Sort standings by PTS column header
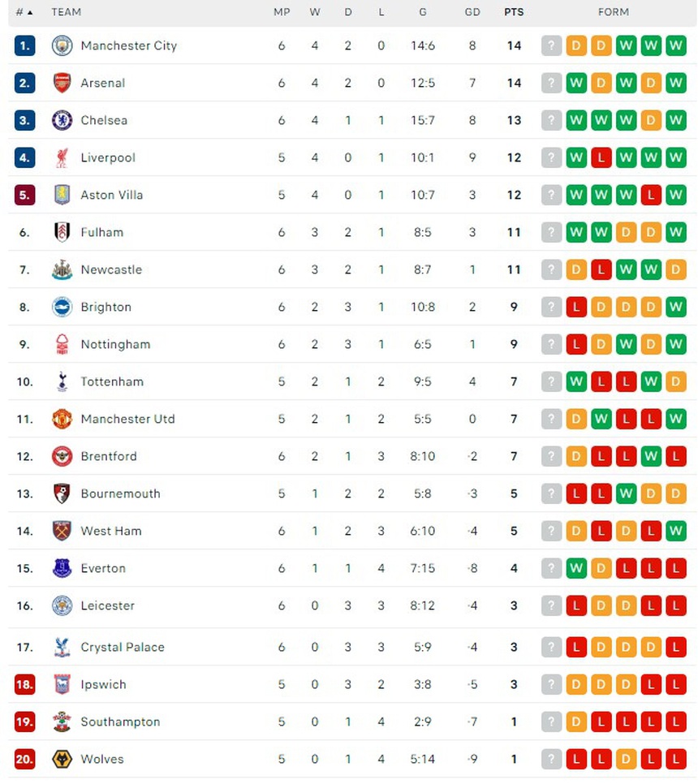Screen dimensions: 698x784 [x=514, y=12]
